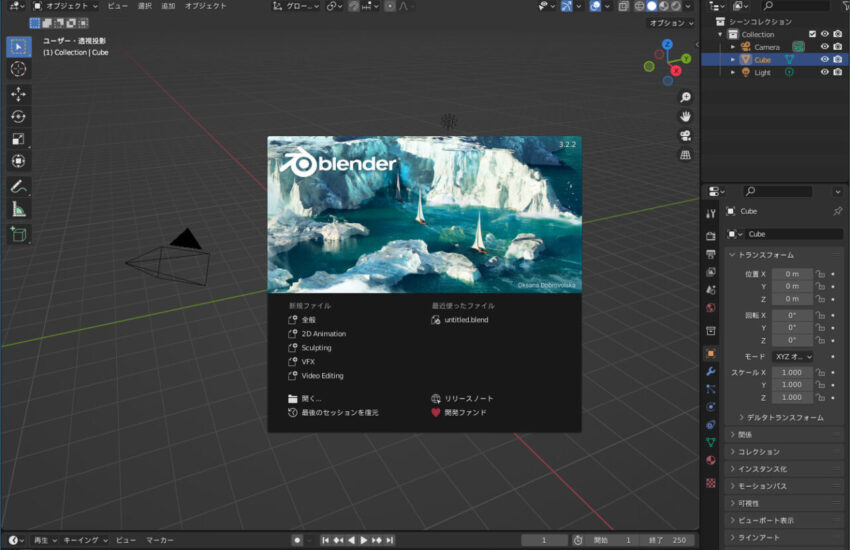Screen dimensions: 850x550
Task: Toggle lock for Location X
Action: (820, 274)
